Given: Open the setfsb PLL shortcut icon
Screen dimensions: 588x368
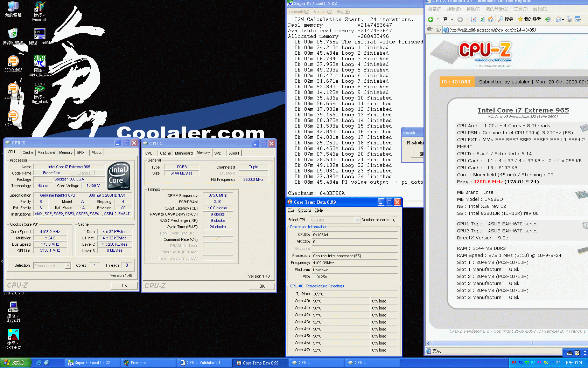Looking at the screenshot, I should [x=40, y=36].
